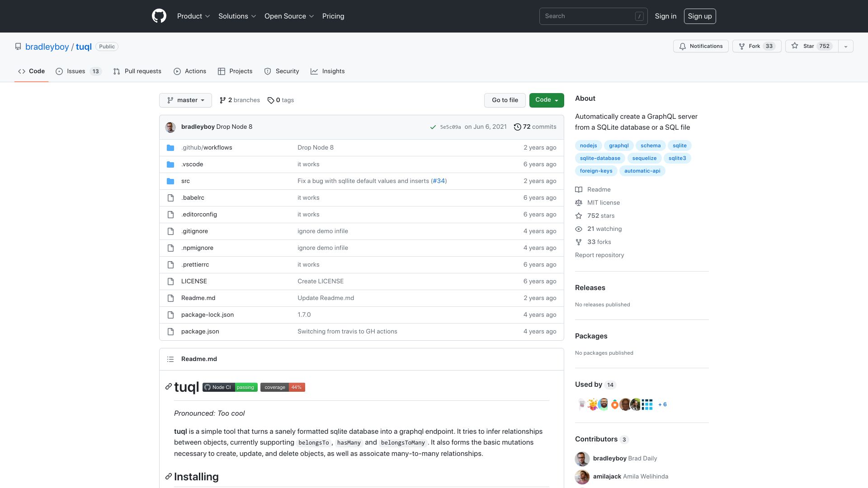
Task: Switch to the Pull requests tab
Action: click(x=137, y=71)
